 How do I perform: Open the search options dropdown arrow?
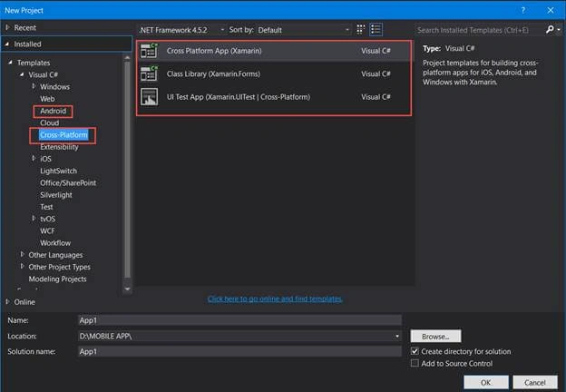559,30
